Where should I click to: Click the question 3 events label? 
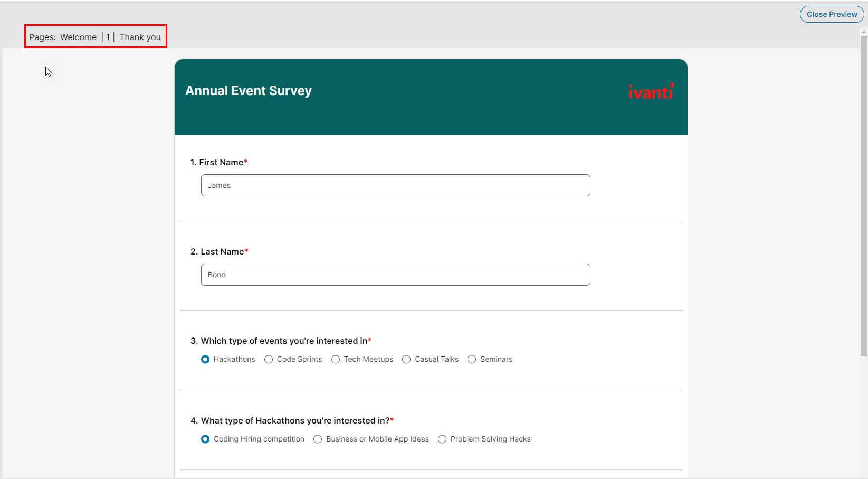pyautogui.click(x=281, y=341)
